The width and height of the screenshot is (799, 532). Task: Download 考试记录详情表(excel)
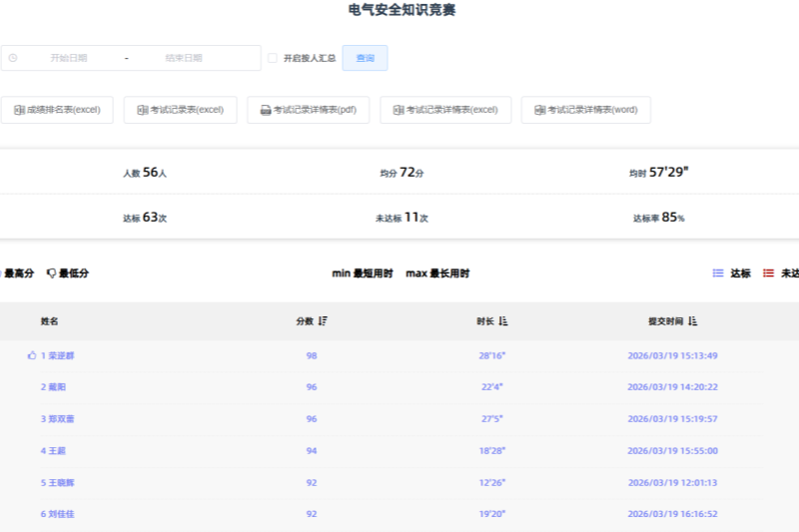pyautogui.click(x=445, y=110)
